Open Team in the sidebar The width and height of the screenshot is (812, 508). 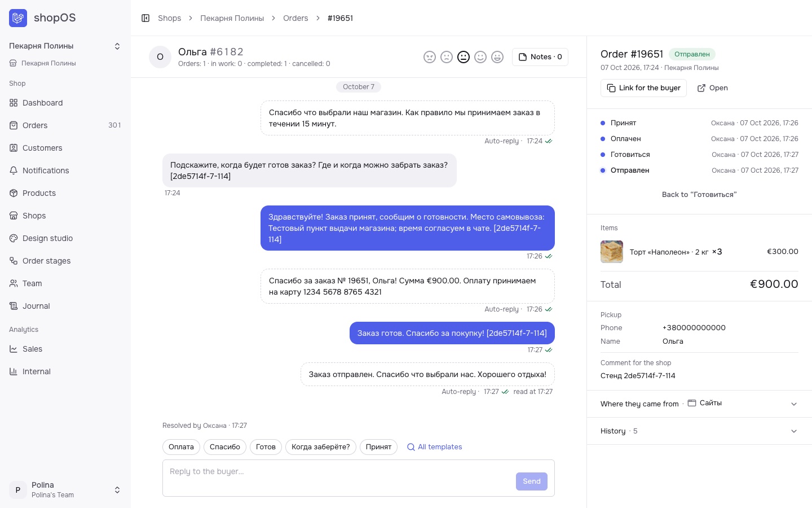pyautogui.click(x=65, y=283)
